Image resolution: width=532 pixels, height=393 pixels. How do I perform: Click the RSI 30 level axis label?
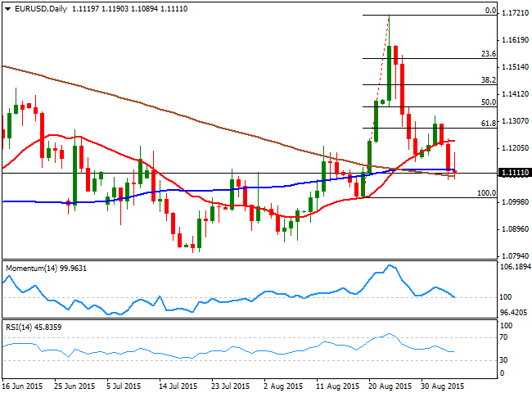click(505, 360)
